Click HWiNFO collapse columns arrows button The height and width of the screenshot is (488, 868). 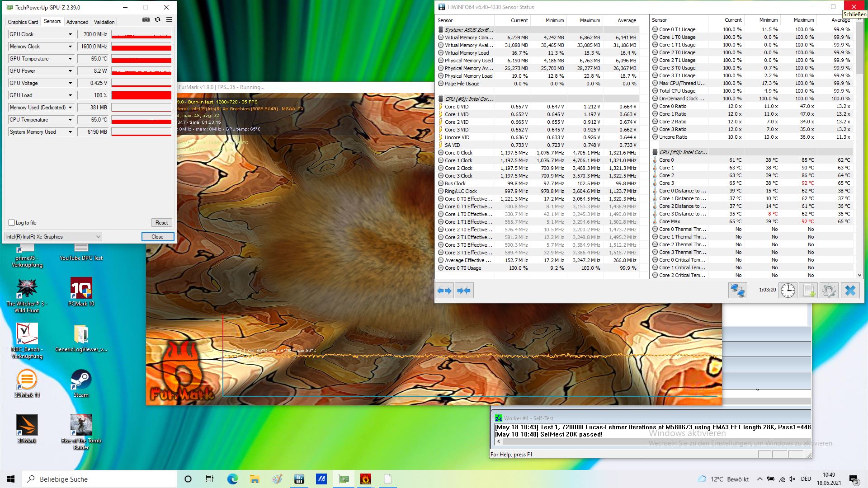[x=464, y=291]
